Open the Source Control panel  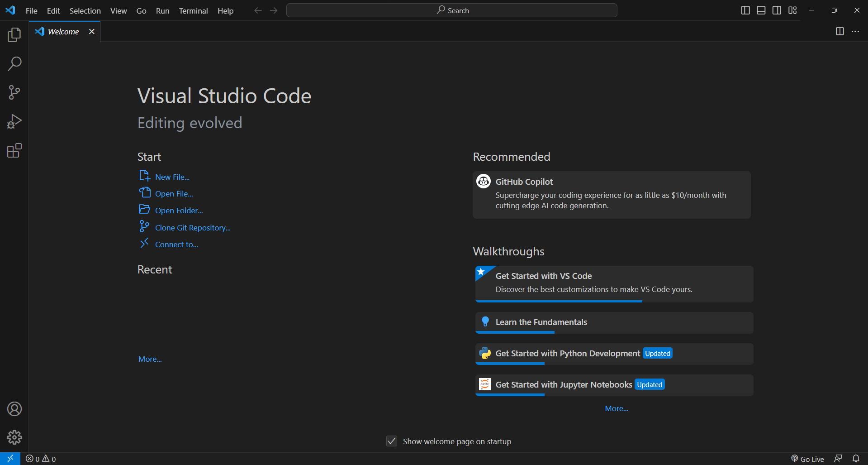click(x=14, y=92)
